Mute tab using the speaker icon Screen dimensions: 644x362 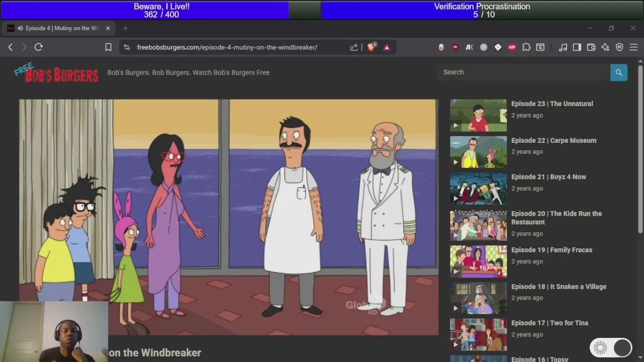pyautogui.click(x=20, y=28)
